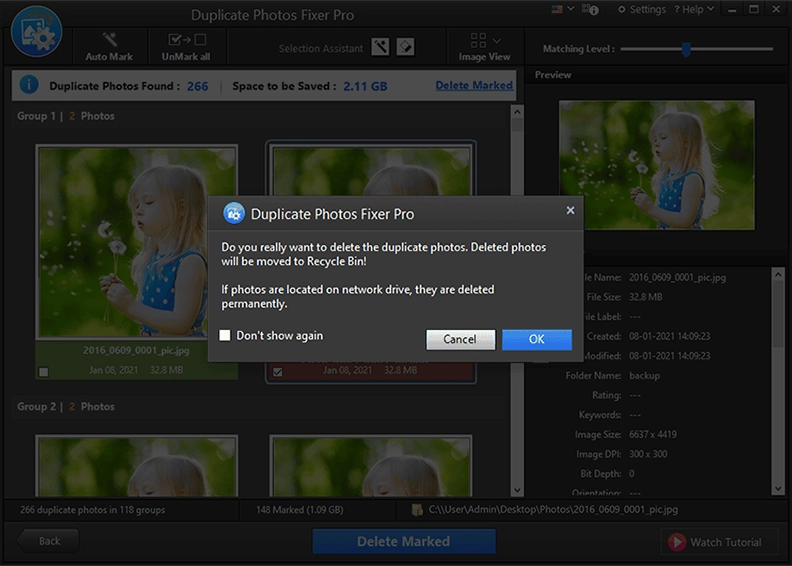Expand the Image View dropdown arrow
Screen dimensions: 792x566
[497, 41]
